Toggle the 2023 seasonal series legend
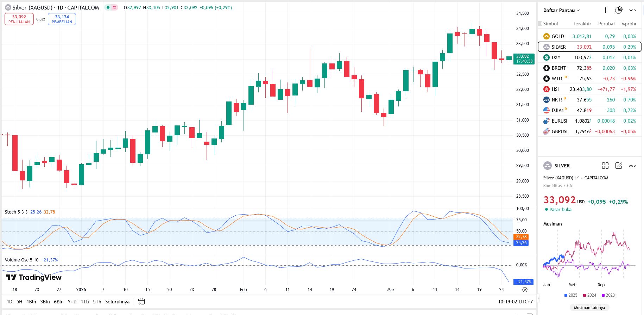Viewport: 644px width, 315px height. [x=608, y=295]
